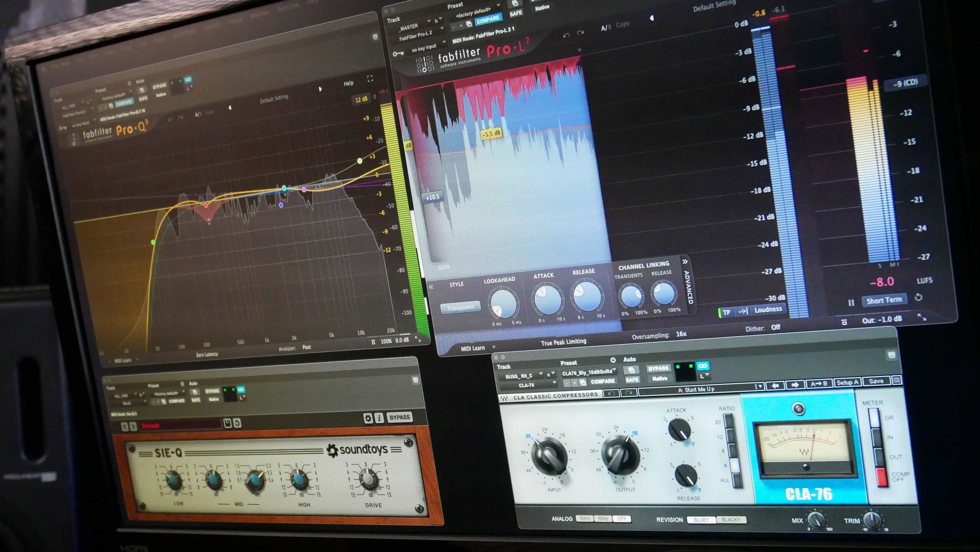This screenshot has height=552, width=980.
Task: Open the CLA76_Bly_10dBGnRd preset dropdown
Action: 589,372
